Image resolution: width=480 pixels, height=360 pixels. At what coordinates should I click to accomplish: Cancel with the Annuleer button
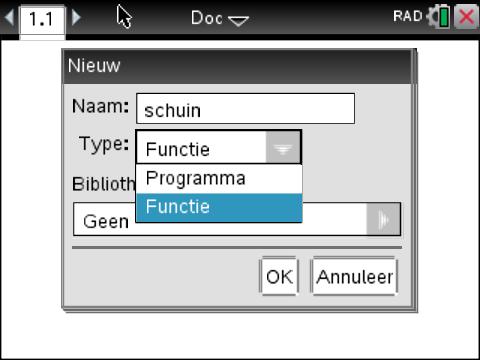(355, 277)
